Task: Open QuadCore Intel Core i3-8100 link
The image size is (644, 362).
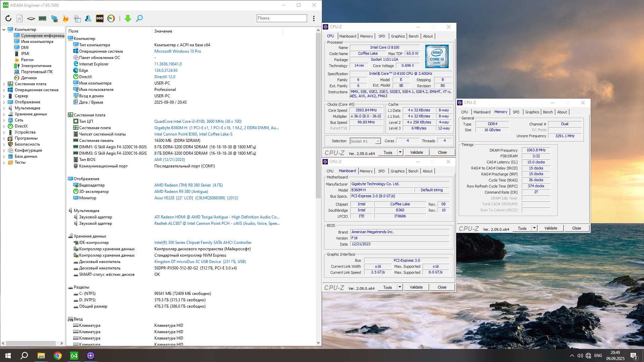Action: (x=198, y=121)
